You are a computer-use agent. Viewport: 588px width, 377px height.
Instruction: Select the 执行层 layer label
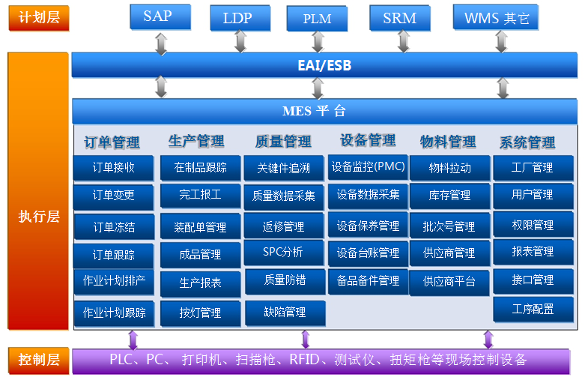[x=38, y=191]
